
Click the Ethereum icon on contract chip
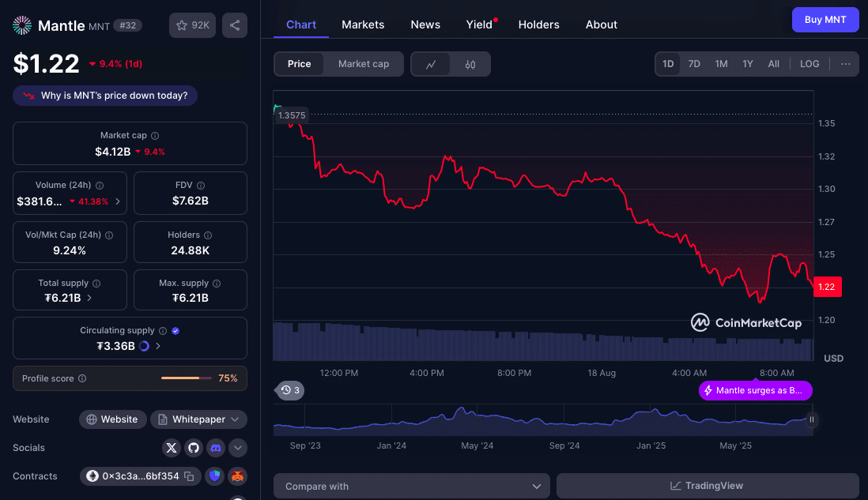pyautogui.click(x=92, y=476)
